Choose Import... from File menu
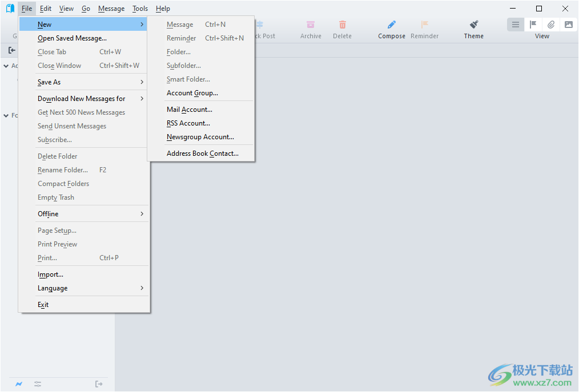Image resolution: width=579 pixels, height=392 pixels. point(84,274)
